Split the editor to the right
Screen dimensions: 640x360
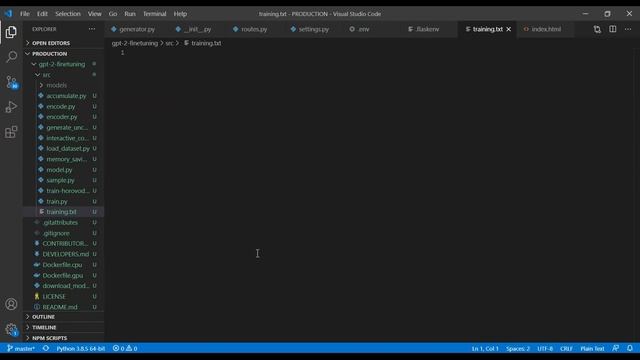613,29
